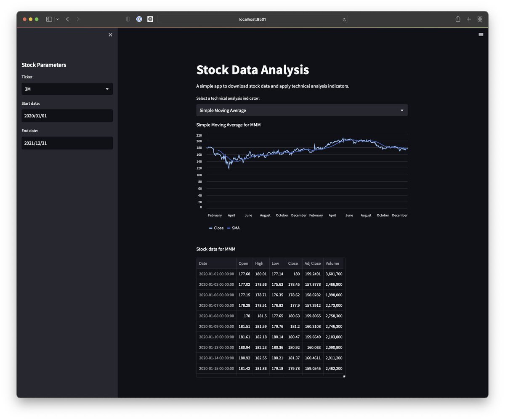
Task: Expand the ticker list via its chevron arrow
Action: [107, 89]
